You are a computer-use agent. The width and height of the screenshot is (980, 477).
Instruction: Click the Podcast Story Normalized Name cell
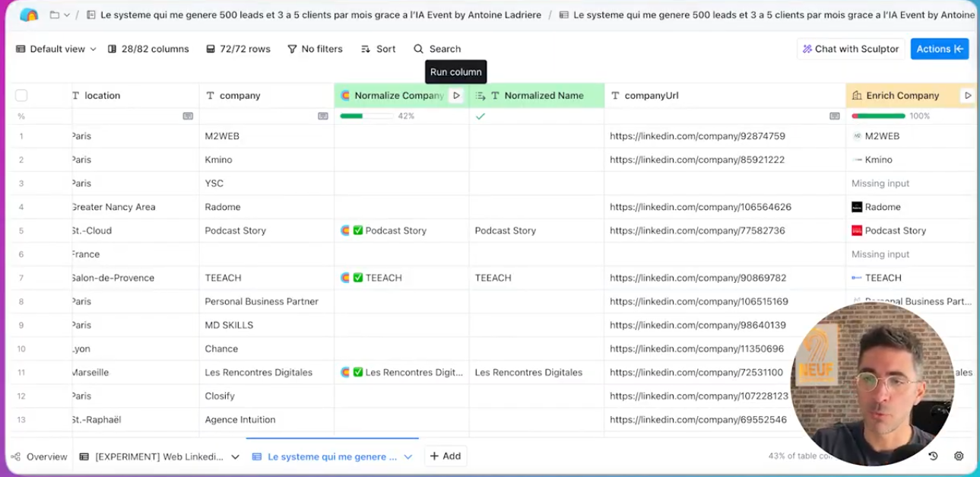pos(537,231)
